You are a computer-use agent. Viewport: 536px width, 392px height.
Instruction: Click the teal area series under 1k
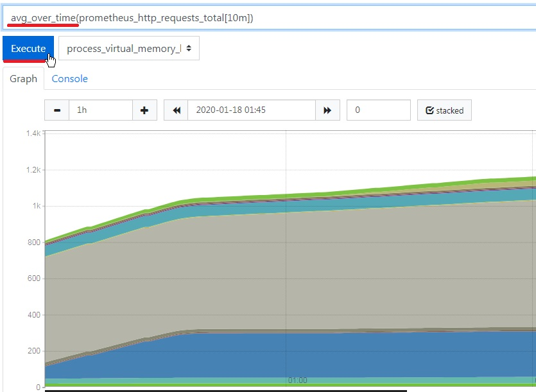click(x=291, y=207)
